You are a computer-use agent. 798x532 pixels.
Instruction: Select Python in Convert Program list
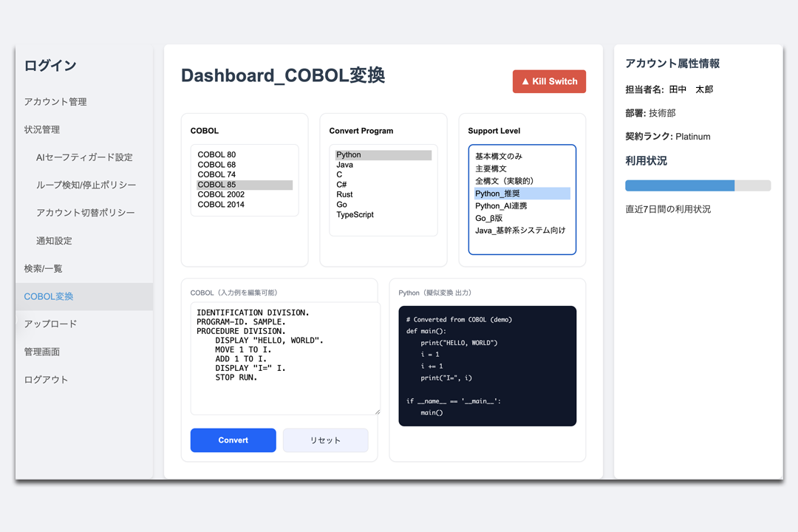pyautogui.click(x=383, y=154)
